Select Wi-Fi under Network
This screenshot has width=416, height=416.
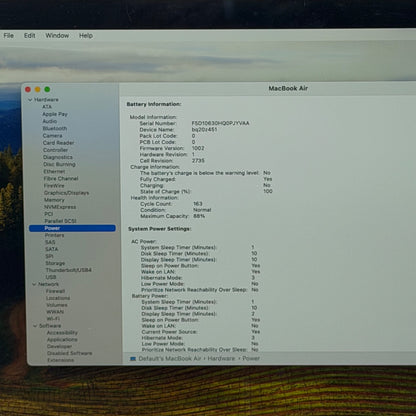tap(53, 319)
